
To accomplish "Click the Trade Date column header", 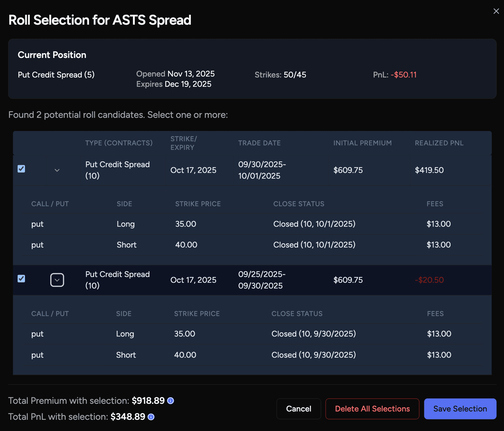I will [x=259, y=143].
